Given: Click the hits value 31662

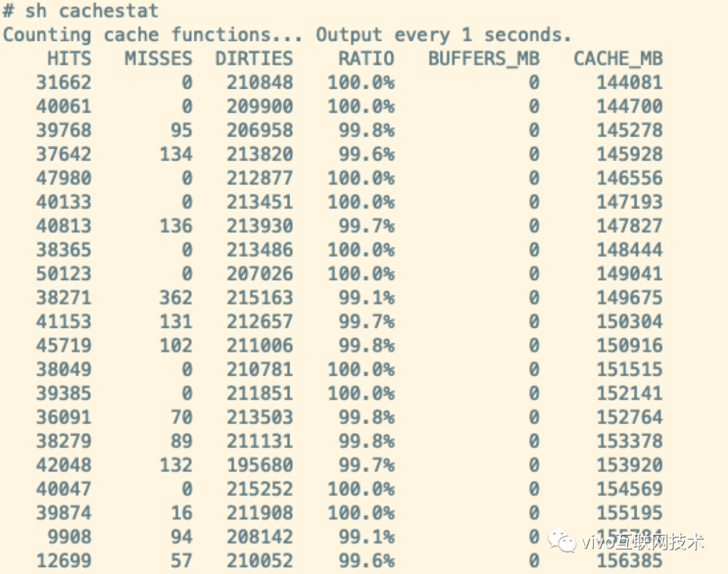Looking at the screenshot, I should pos(64,83).
